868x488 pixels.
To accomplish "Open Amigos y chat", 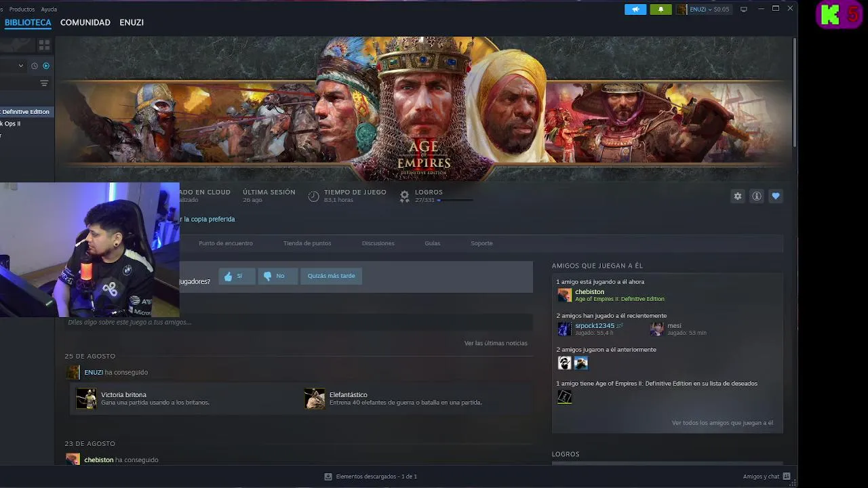I will point(761,476).
